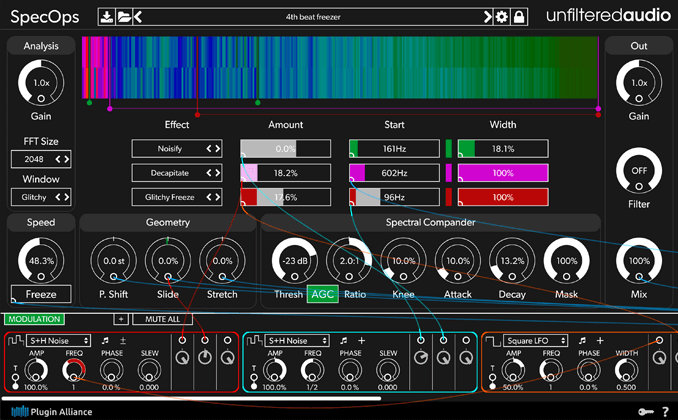Toggle the Freeze button under Speed

(42, 294)
